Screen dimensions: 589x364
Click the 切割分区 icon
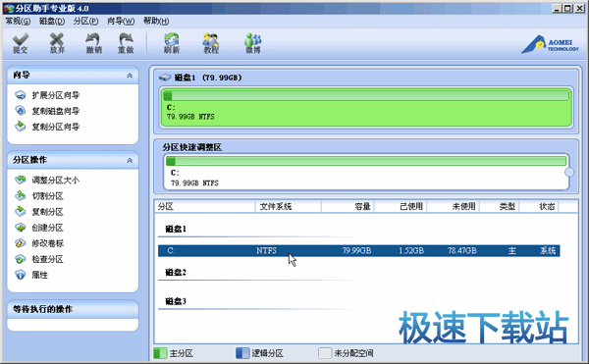21,196
